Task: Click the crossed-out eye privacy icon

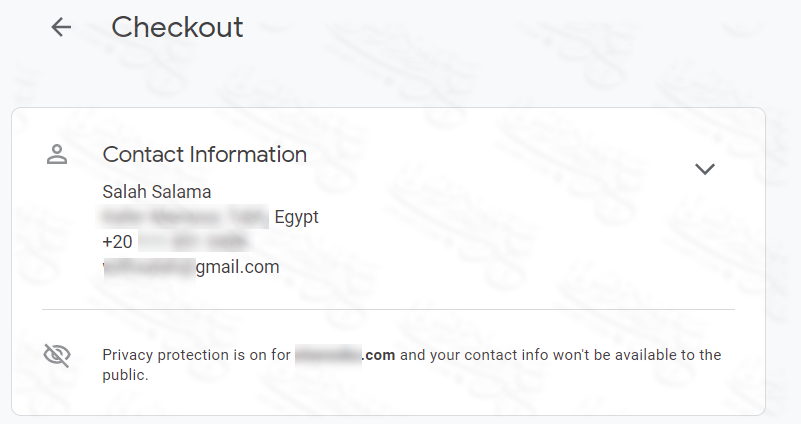Action: [57, 355]
